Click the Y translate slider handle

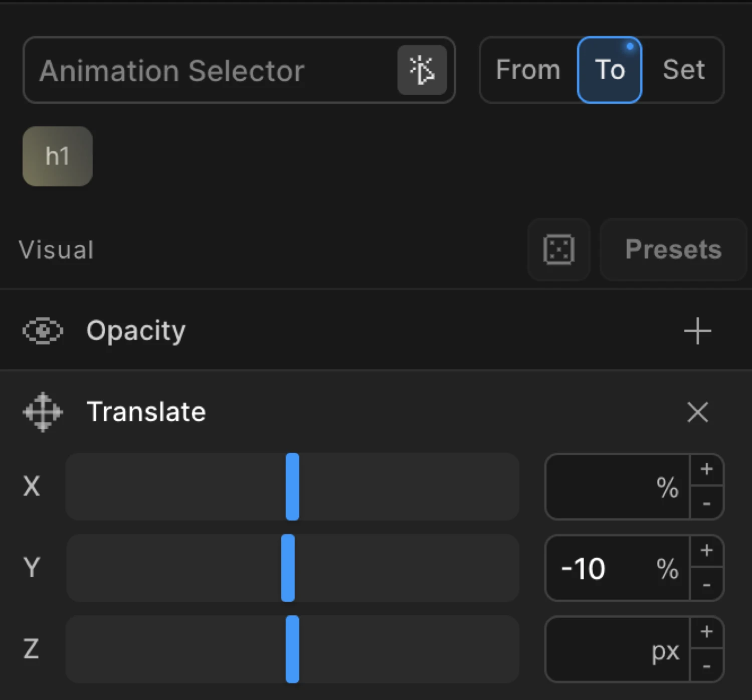(288, 569)
